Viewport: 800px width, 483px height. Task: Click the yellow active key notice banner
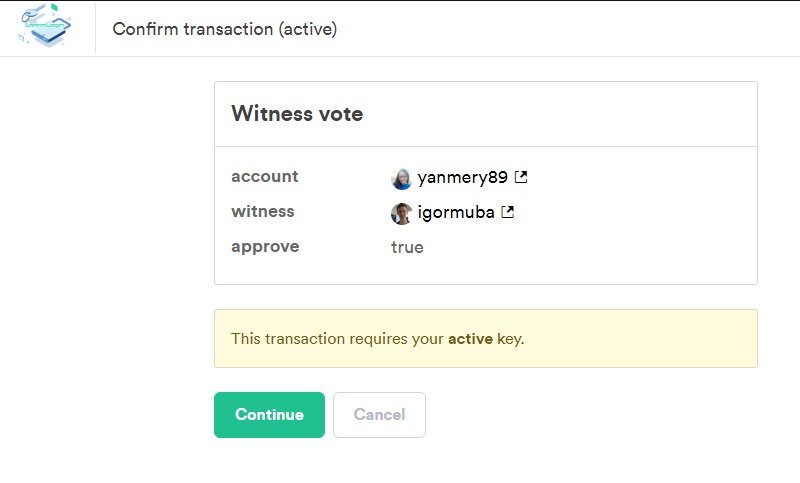486,338
